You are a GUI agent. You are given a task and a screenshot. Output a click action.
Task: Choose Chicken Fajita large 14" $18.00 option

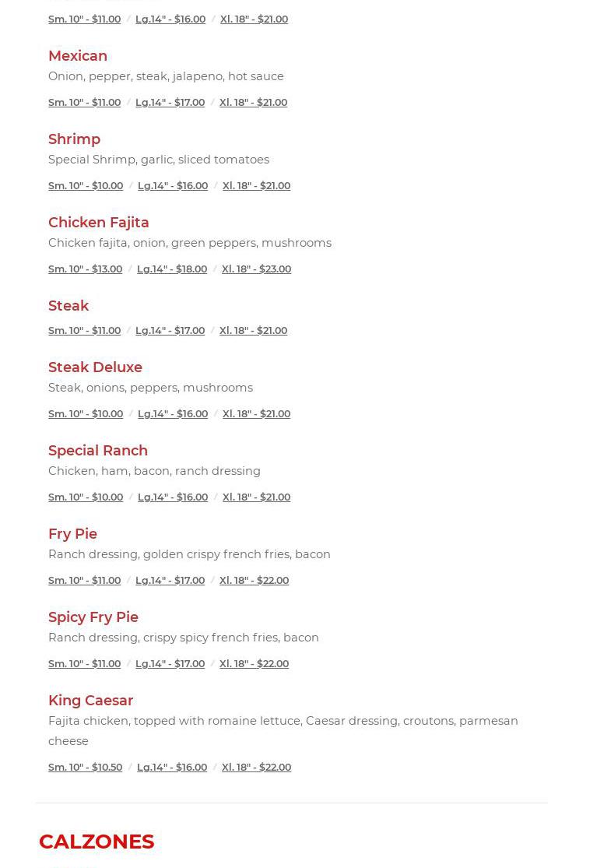[172, 269]
